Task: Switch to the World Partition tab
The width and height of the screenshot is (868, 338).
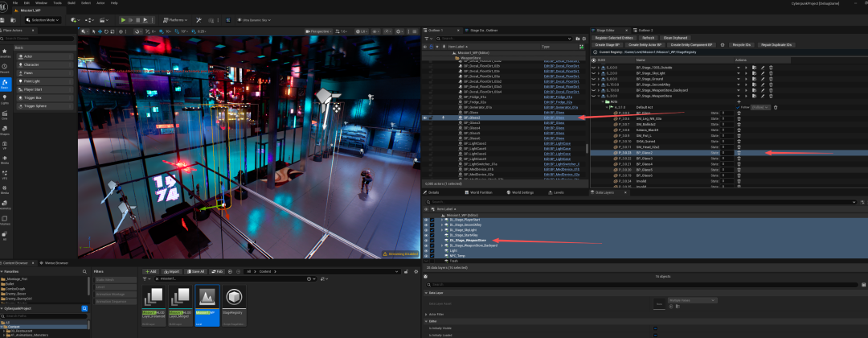Action: click(481, 192)
